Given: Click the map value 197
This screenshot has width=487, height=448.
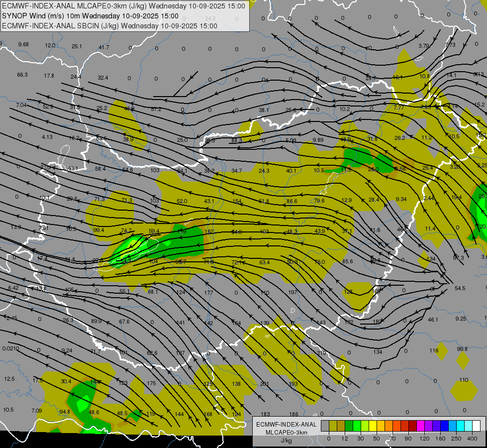Looking at the screenshot, I should (x=292, y=292).
